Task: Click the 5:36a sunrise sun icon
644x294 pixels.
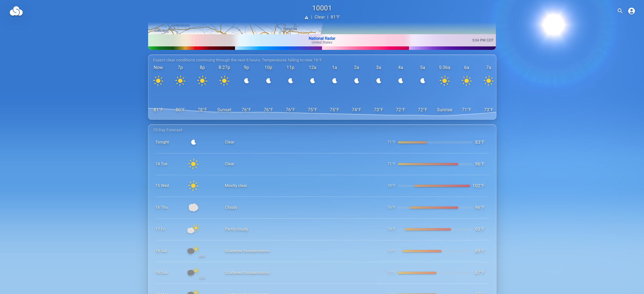Action: coord(445,81)
